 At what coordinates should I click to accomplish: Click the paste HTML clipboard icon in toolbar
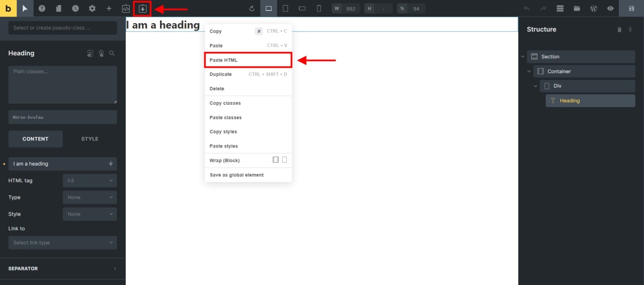143,9
